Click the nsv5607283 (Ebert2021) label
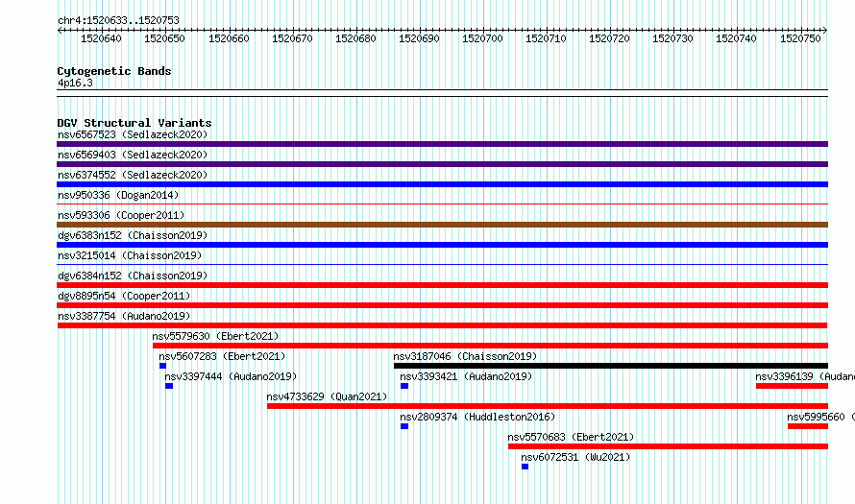 (222, 356)
